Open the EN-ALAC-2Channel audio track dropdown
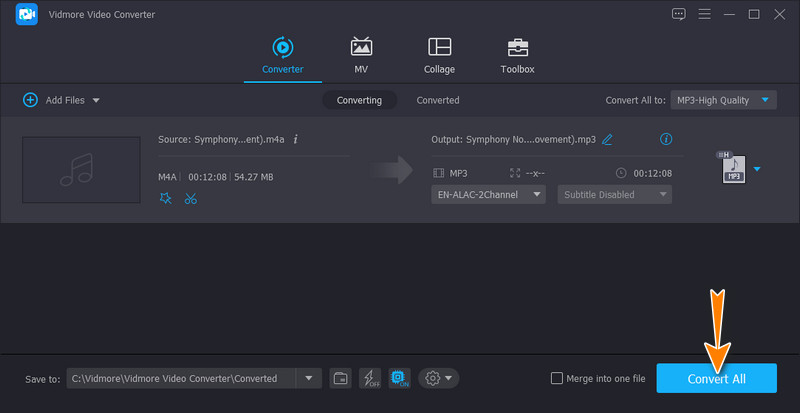Screen dimensions: 800x413 tap(489, 194)
